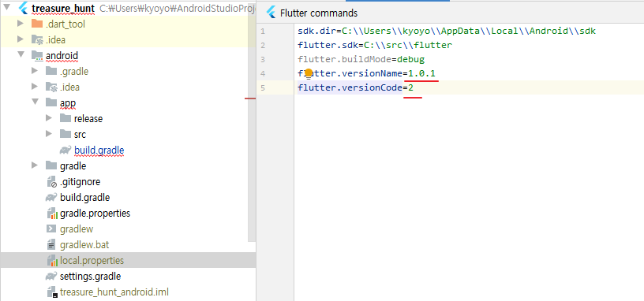Click the gradlew shell script icon
The height and width of the screenshot is (301, 644).
[51, 229]
